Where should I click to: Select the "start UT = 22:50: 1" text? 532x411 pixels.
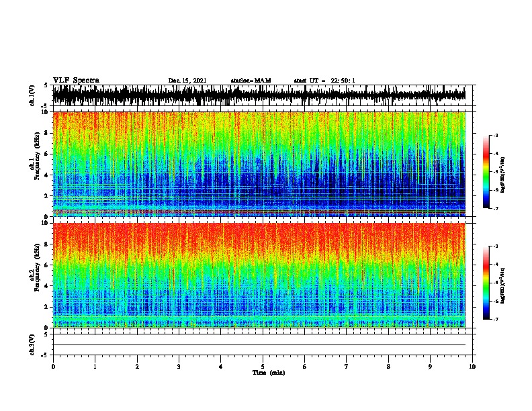[x=324, y=81]
